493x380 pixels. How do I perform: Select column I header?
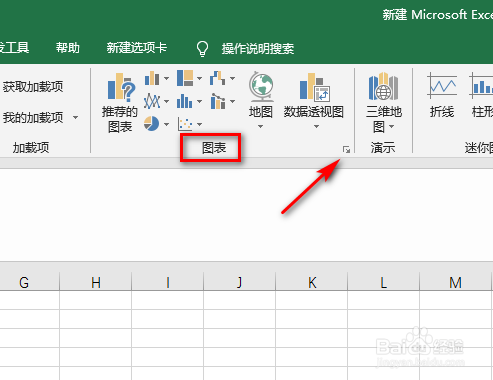pos(168,282)
